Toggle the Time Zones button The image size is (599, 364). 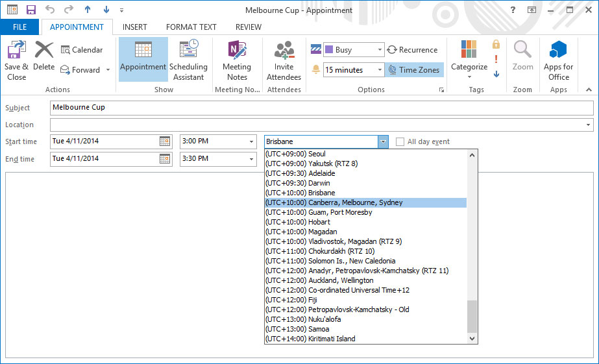point(414,70)
